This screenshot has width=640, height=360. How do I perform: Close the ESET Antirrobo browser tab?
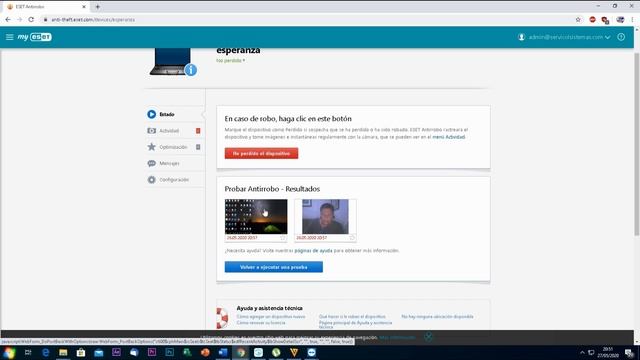[x=84, y=7]
